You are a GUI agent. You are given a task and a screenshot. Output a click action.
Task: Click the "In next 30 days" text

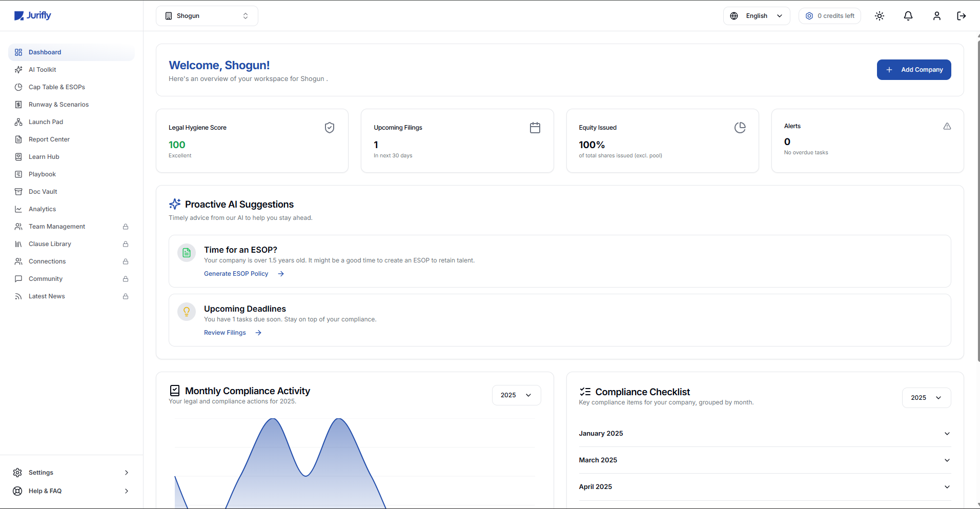tap(393, 156)
